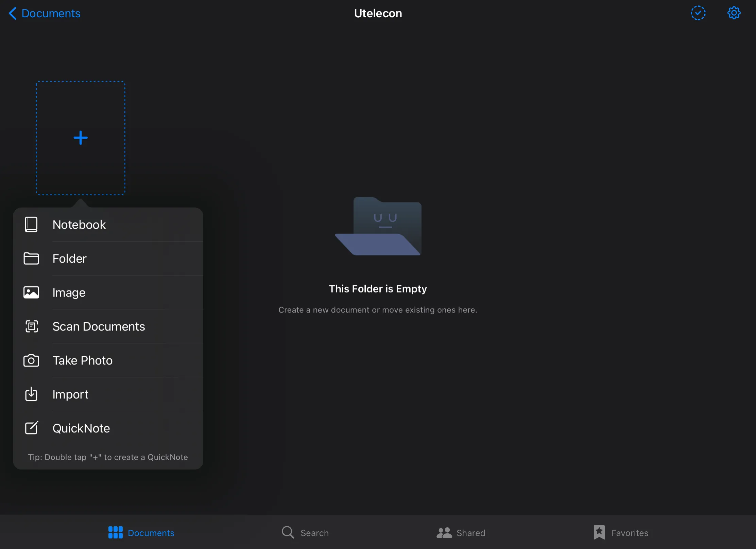Image resolution: width=756 pixels, height=549 pixels.
Task: Click the back chevron arrow
Action: (x=13, y=13)
